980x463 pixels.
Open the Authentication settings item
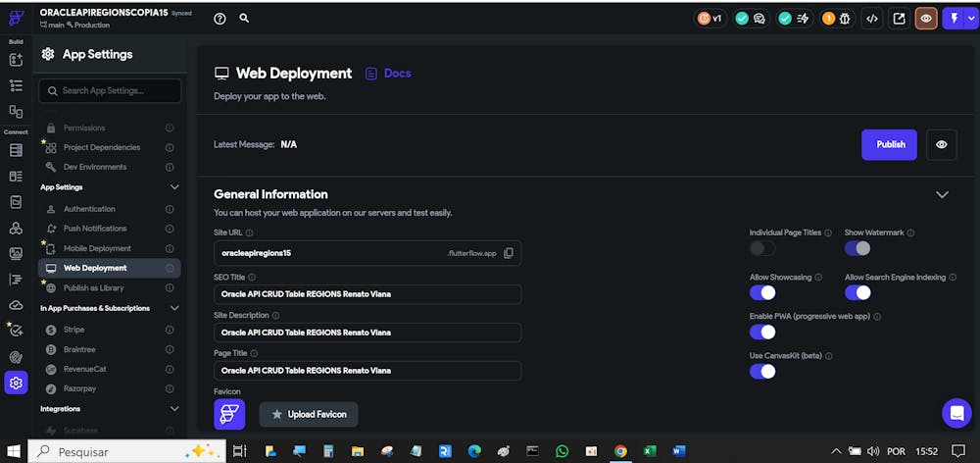tap(89, 209)
